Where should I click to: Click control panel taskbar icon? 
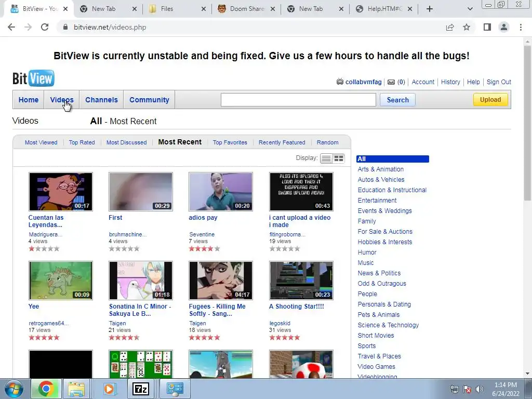(x=175, y=389)
